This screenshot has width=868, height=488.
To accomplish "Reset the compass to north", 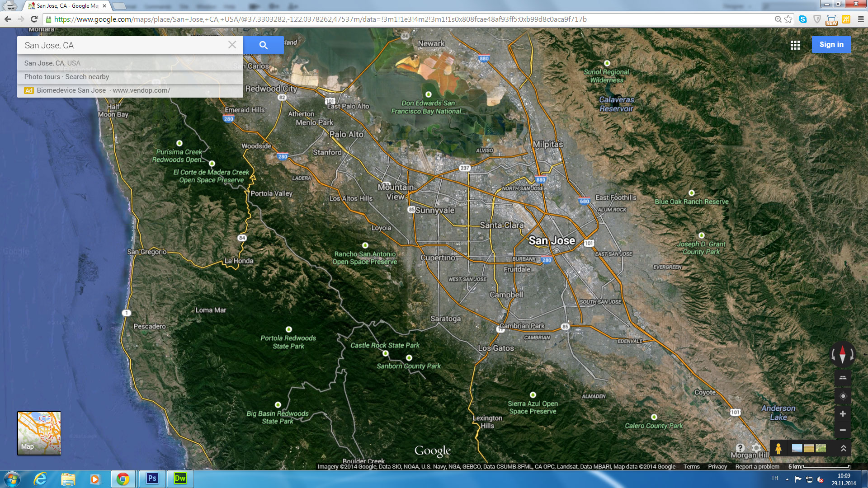I will [x=842, y=354].
